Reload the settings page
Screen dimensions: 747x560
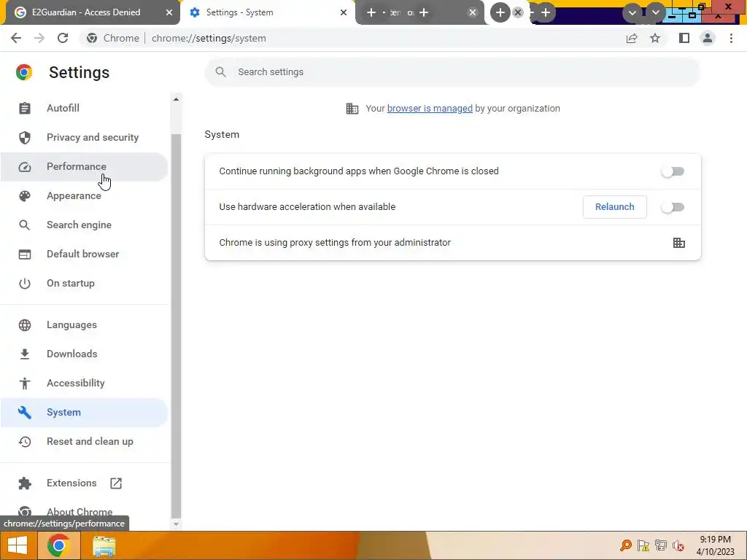click(x=63, y=38)
